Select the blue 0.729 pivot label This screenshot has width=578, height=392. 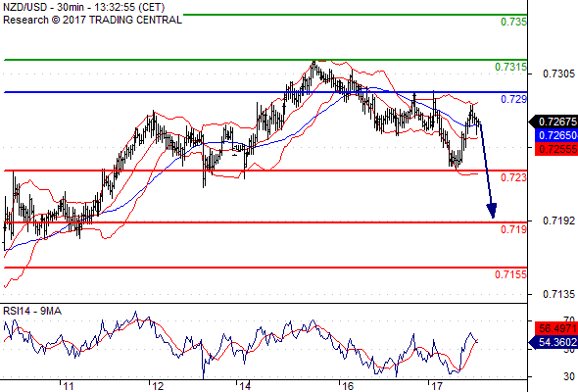click(x=513, y=99)
